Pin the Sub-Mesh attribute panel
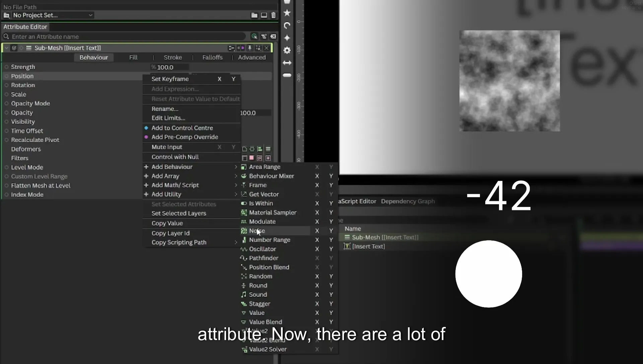 click(x=250, y=48)
